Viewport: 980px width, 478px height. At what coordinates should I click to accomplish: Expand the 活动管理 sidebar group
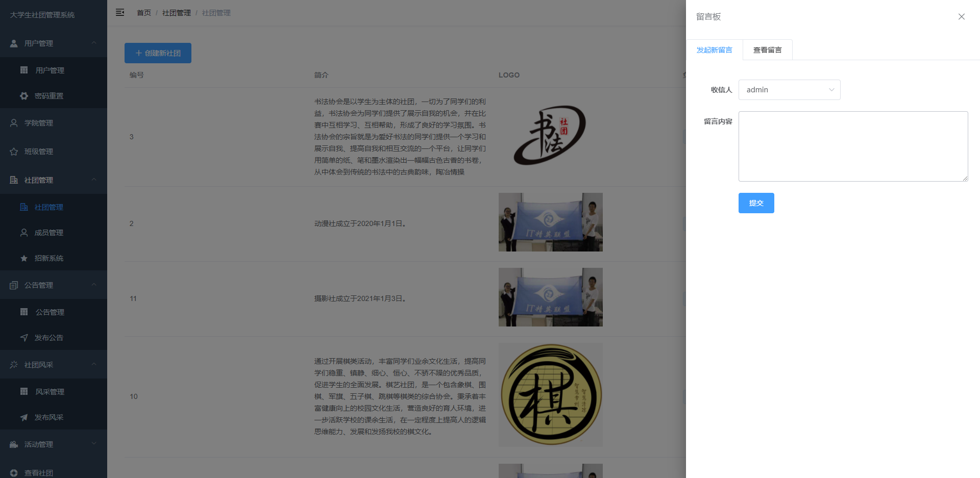(x=94, y=444)
